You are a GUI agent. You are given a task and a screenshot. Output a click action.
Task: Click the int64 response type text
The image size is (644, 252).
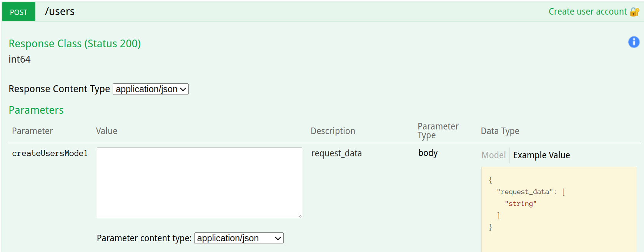[x=20, y=59]
